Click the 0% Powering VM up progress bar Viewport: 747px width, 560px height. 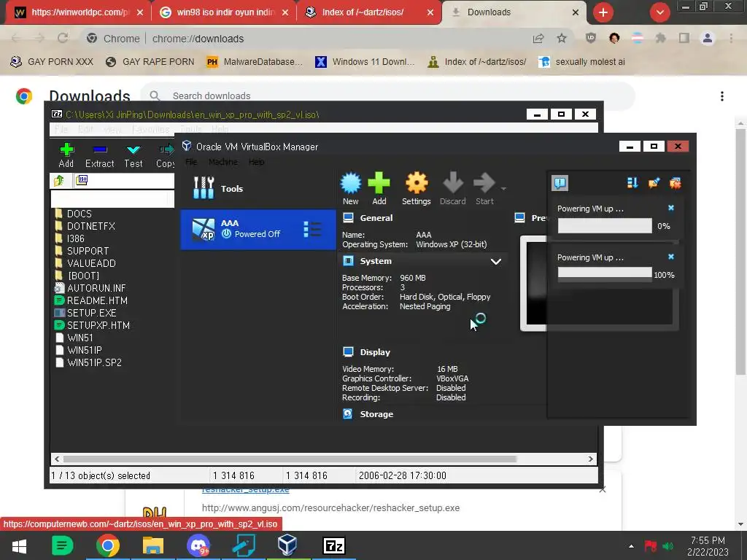[605, 226]
